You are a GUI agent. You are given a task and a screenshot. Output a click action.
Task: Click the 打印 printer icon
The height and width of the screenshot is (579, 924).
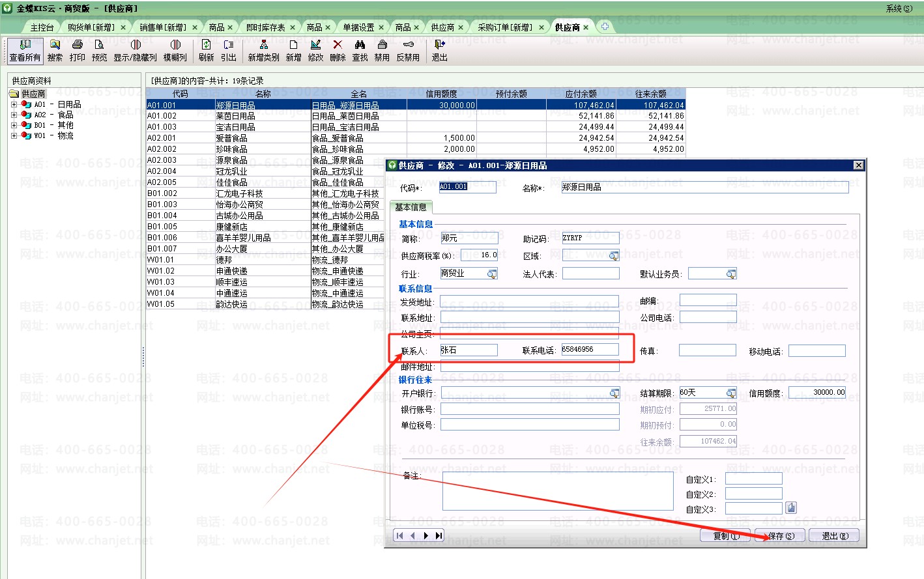(77, 50)
